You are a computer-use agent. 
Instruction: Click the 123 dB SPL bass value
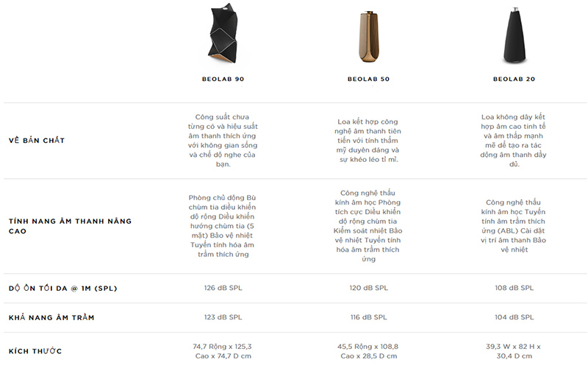pos(223,317)
